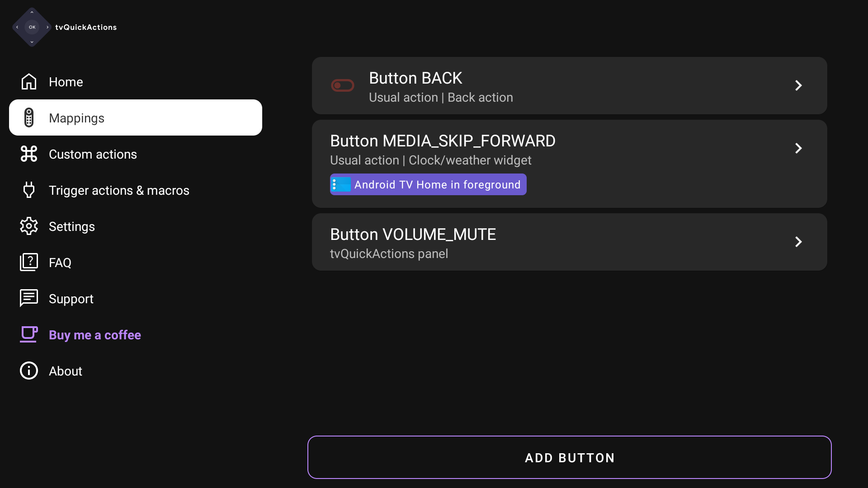Expand the VOLUME_MUTE mapping chevron
This screenshot has width=868, height=488.
798,242
